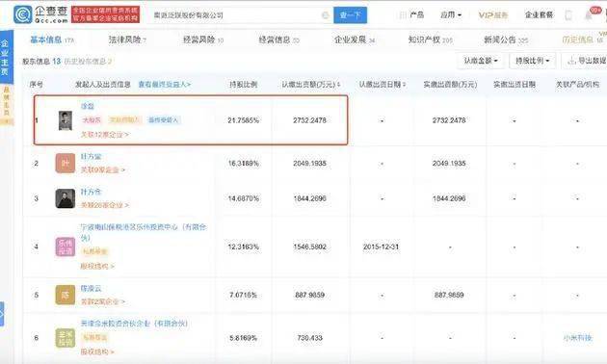Screen dimensions: 607x364
Task: Show 股东信息 13 list
Action: 41,61
